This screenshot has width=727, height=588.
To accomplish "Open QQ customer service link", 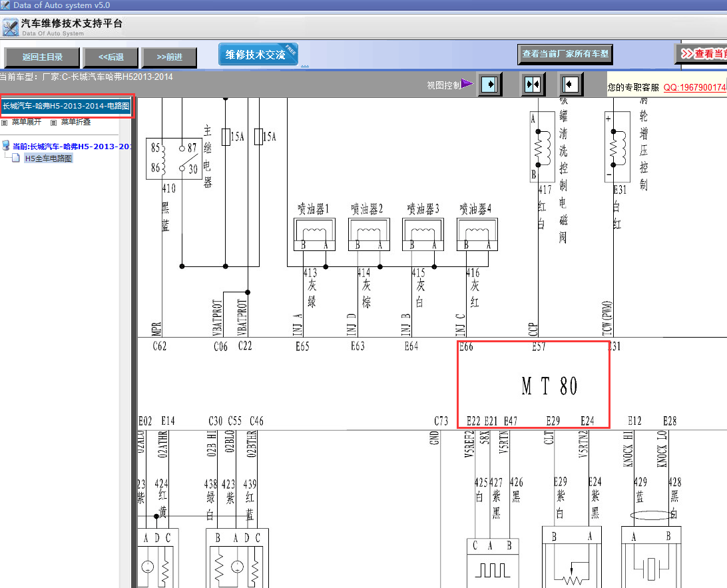I will click(x=695, y=87).
